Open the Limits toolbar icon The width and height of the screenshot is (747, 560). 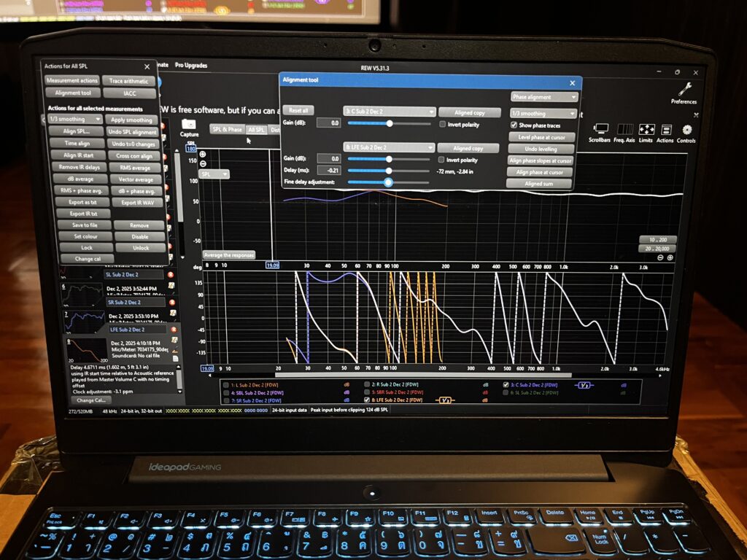[646, 130]
